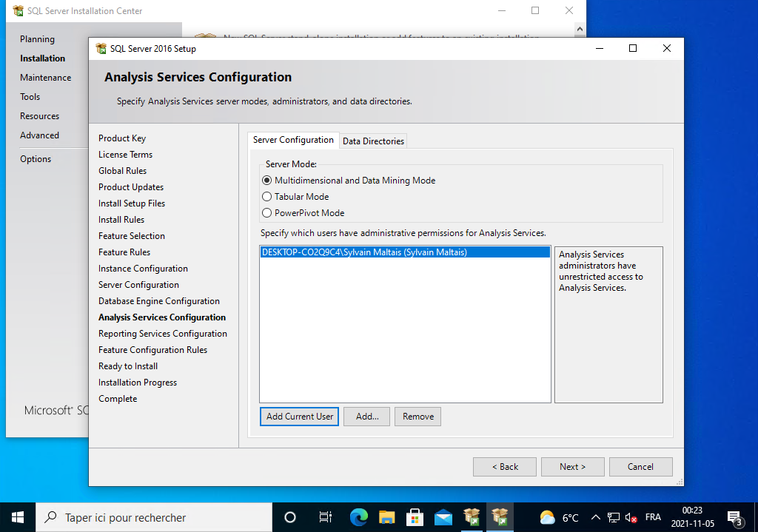Screen dimensions: 758x532
Task: Remove the selected administrator
Action: [x=417, y=417]
